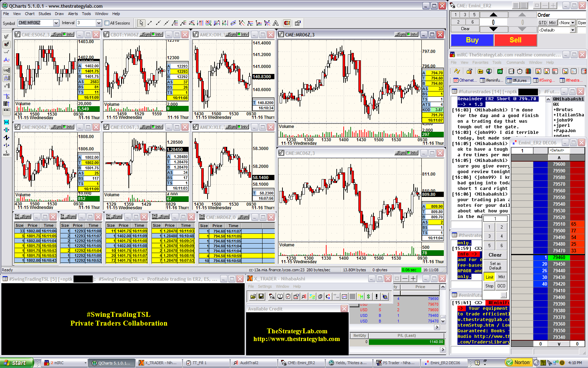Switch to the #Swing channel tab in mIRC

544,80
